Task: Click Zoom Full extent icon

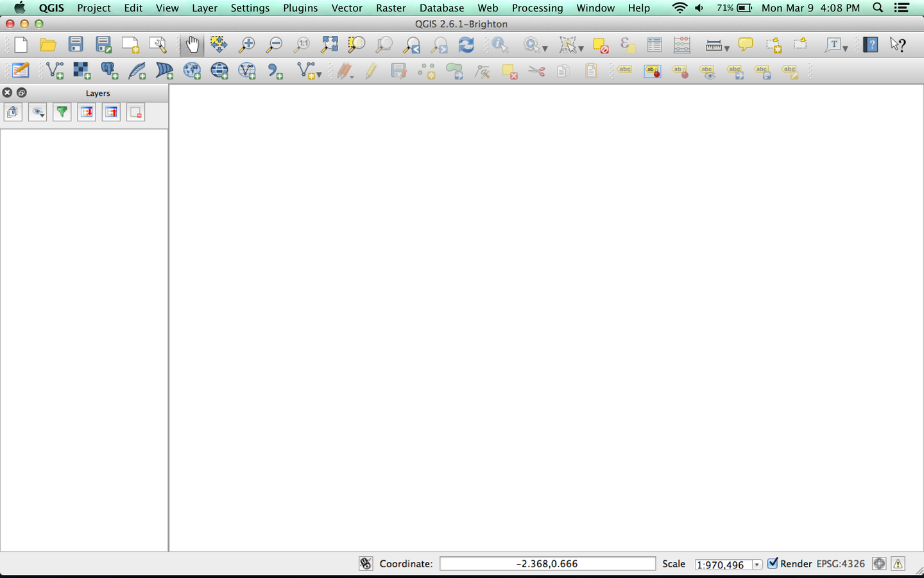Action: click(x=329, y=45)
